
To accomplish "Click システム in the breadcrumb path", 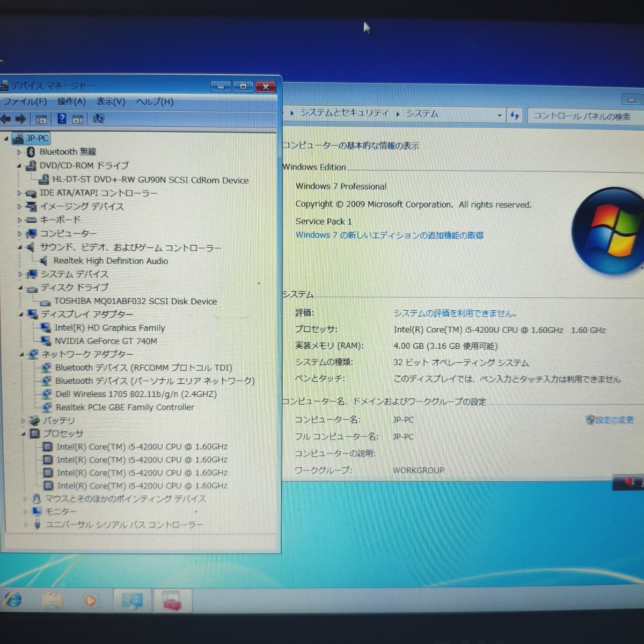I will coord(422,113).
